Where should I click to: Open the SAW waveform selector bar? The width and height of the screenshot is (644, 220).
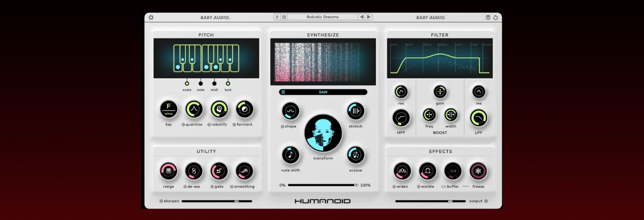pos(323,92)
